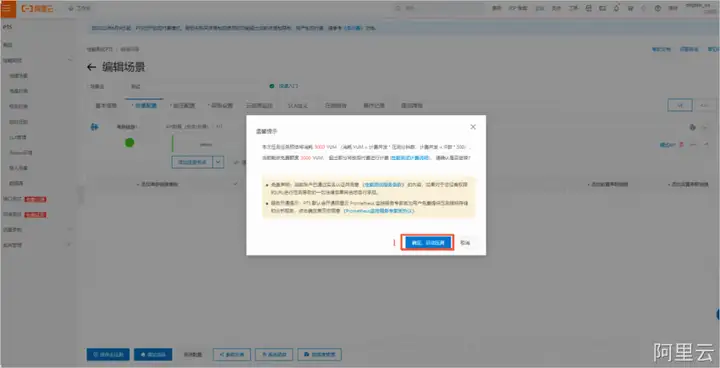Click the green status circle in the scene
Screen dimensions: 720x368
point(129,143)
